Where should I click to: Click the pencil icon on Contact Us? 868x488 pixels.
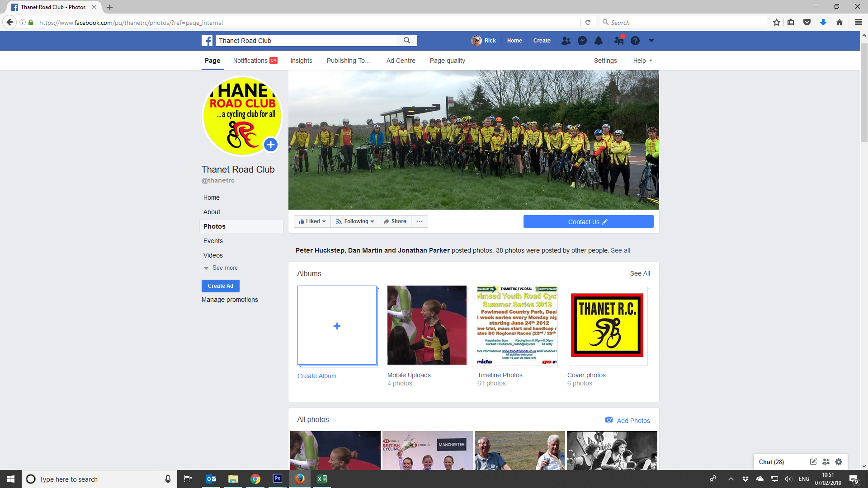tap(605, 222)
